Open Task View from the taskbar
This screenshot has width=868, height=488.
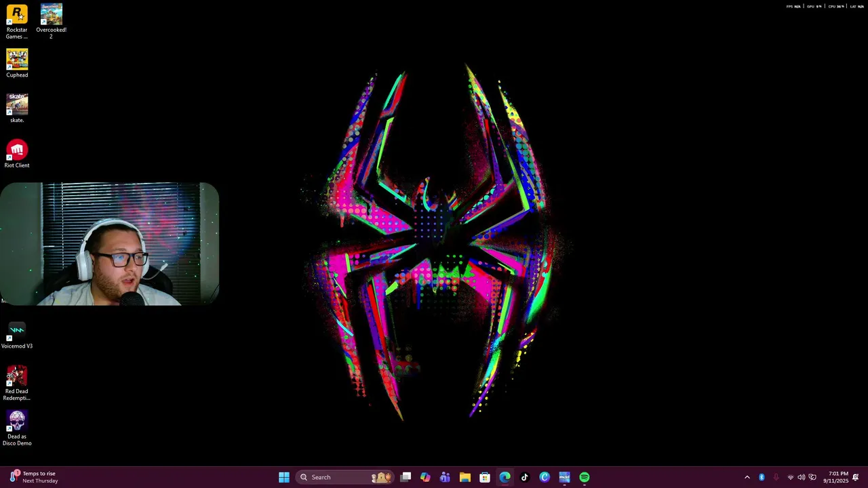pos(406,477)
